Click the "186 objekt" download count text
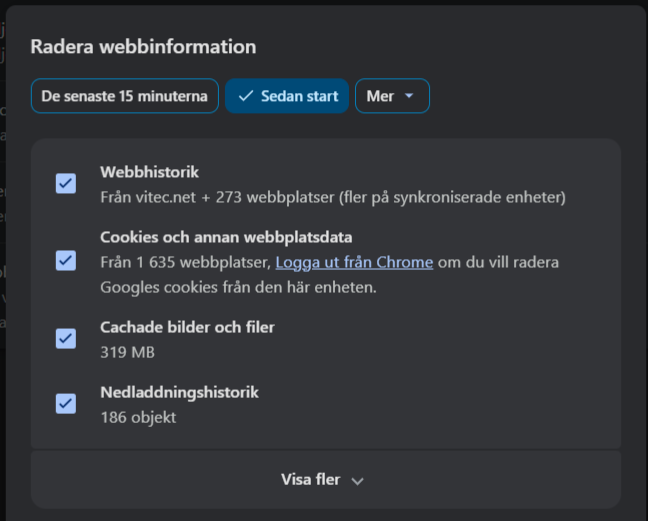This screenshot has height=521, width=648. 138,417
